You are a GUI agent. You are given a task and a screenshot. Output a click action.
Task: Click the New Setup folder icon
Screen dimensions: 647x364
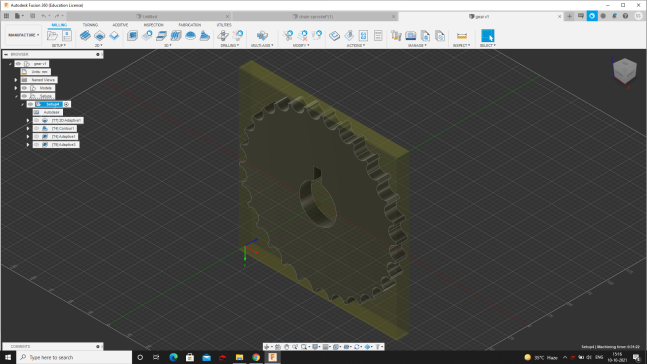click(x=52, y=35)
